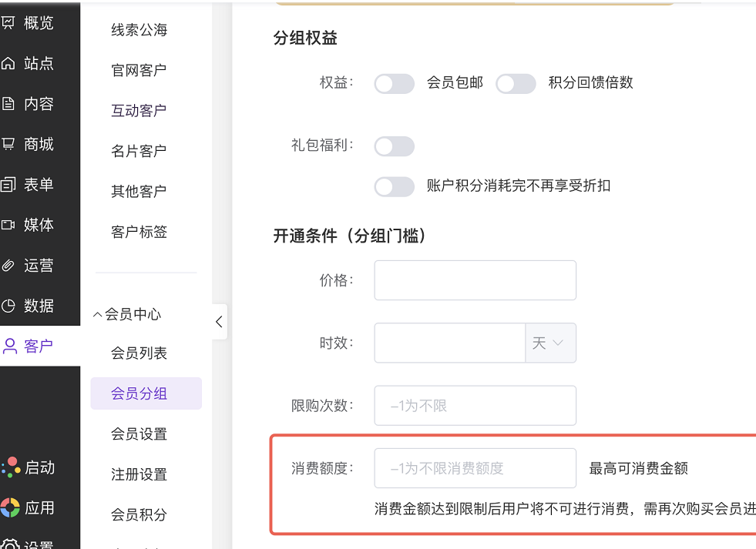This screenshot has height=549, width=756.
Task: Turn on 积分回馈倍数 switch
Action: pyautogui.click(x=516, y=84)
